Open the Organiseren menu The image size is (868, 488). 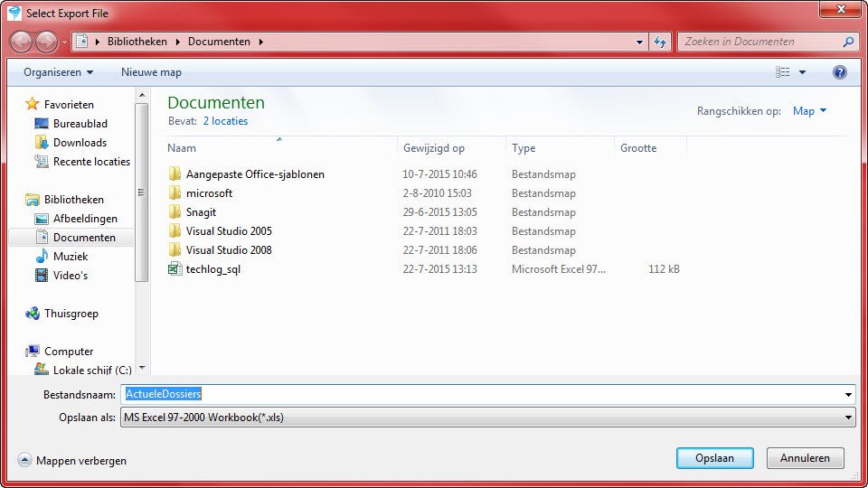click(58, 72)
